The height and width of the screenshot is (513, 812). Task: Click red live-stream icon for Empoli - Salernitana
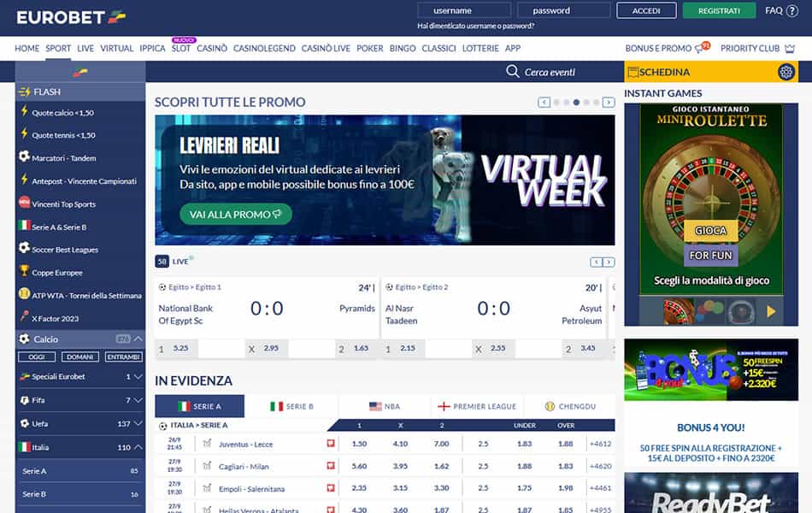(x=331, y=488)
